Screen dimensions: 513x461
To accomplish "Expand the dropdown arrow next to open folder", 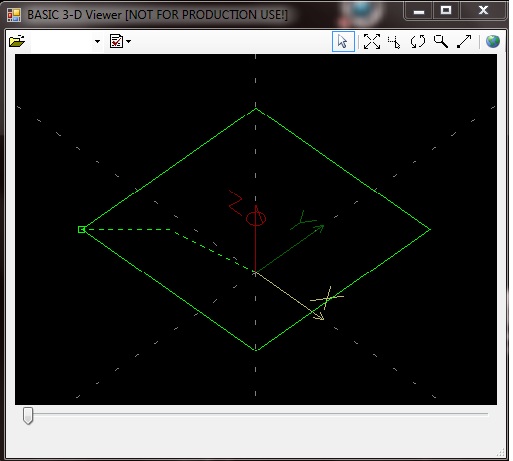I will (x=97, y=42).
